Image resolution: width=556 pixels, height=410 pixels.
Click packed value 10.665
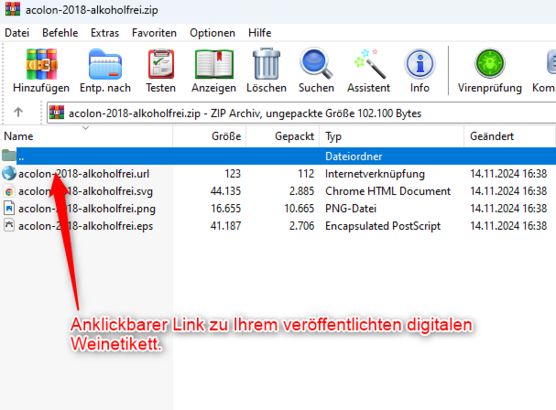click(299, 209)
